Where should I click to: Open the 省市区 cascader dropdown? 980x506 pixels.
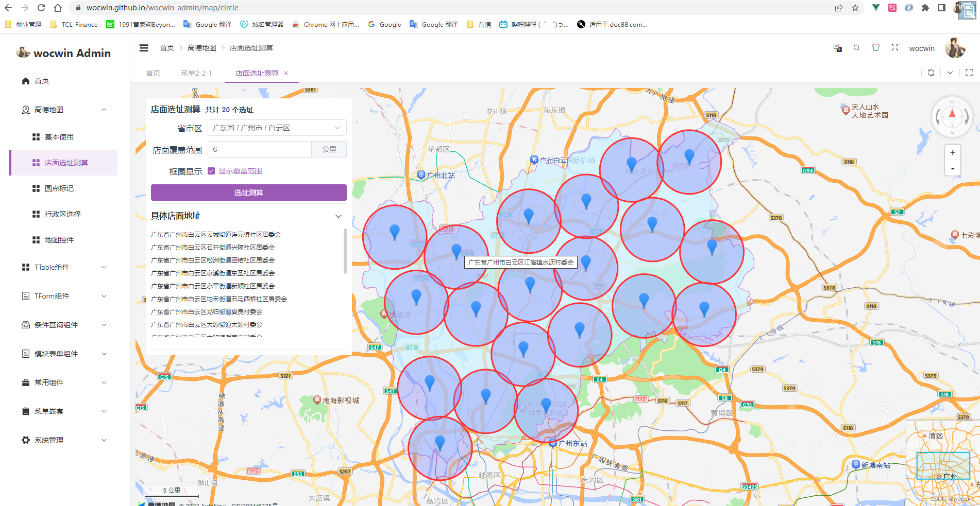tap(277, 128)
